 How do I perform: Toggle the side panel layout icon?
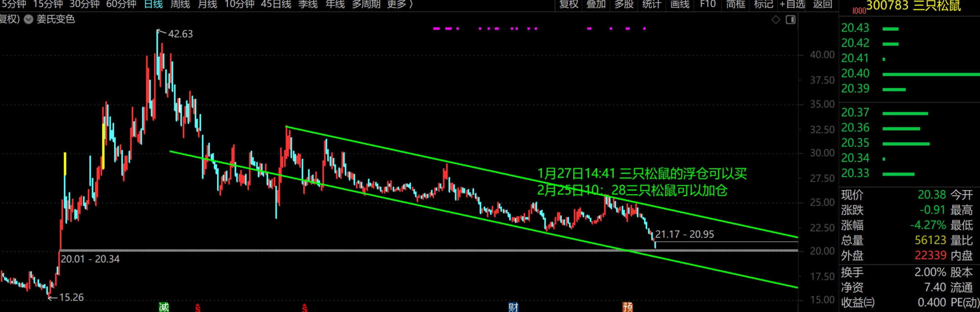coord(791,20)
